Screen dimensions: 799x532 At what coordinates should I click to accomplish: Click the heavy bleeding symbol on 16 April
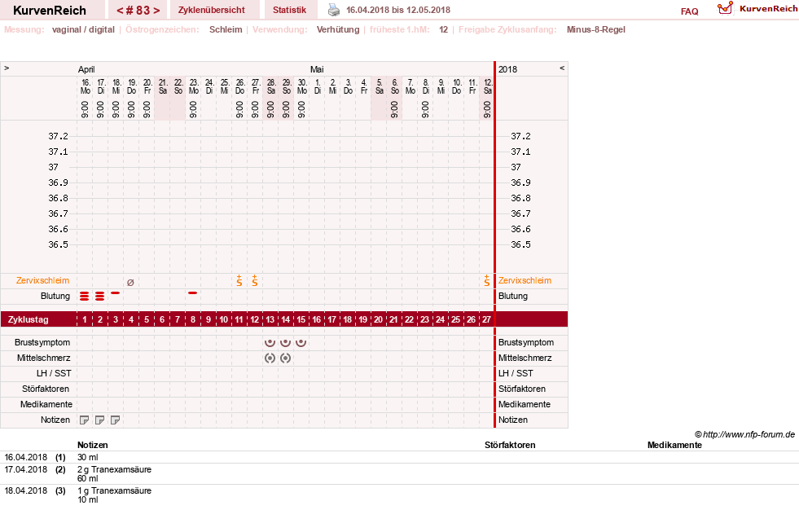pyautogui.click(x=85, y=296)
